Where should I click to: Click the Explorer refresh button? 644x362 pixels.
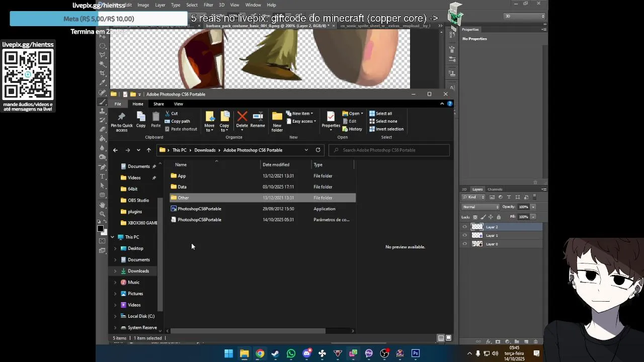318,150
